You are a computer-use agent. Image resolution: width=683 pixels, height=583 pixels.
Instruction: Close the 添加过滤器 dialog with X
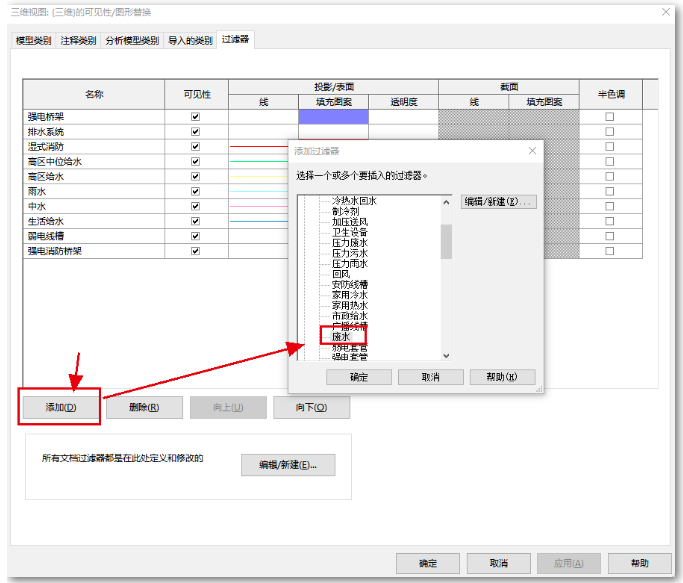[x=532, y=151]
